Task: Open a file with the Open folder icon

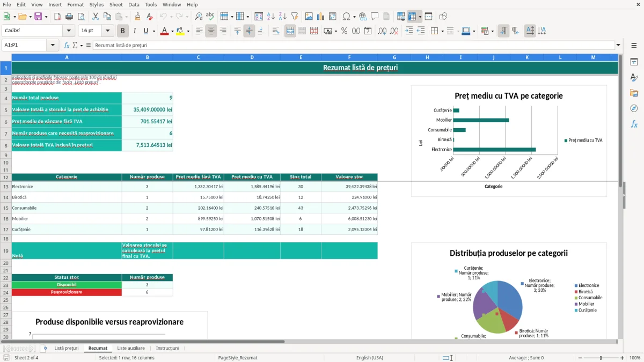Action: (23, 17)
